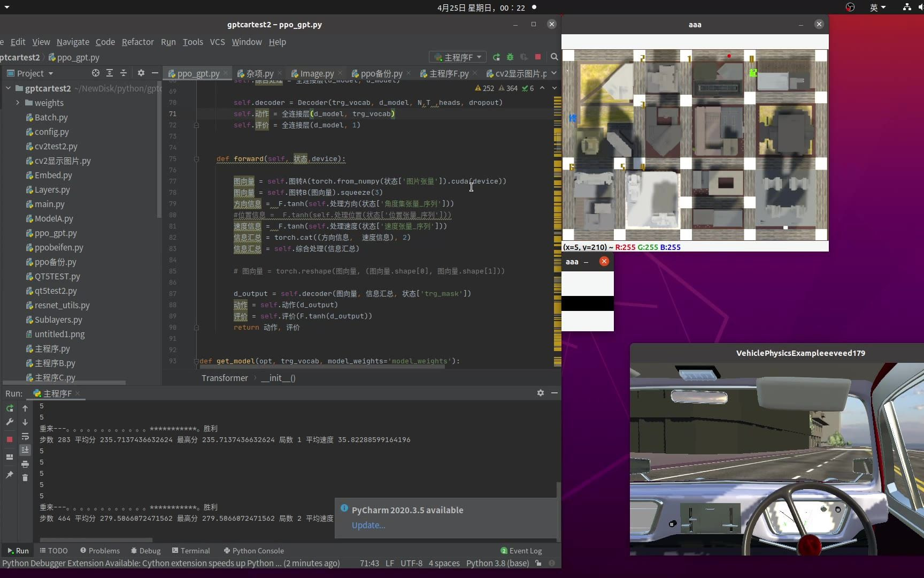
Task: Run the 主程序F configuration from the toolbar
Action: tap(496, 57)
